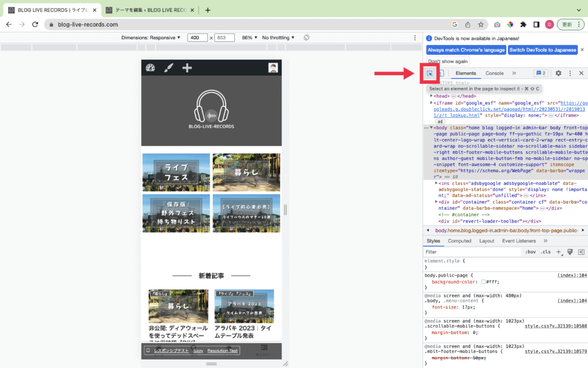Open DevTools settings gear
Viewport: 588px width, 368px height.
pos(558,73)
